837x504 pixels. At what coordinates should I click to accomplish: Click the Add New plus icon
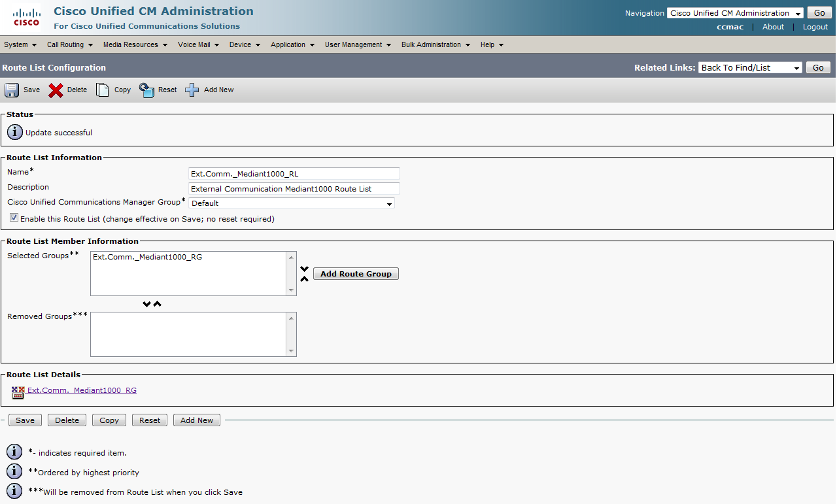tap(192, 90)
